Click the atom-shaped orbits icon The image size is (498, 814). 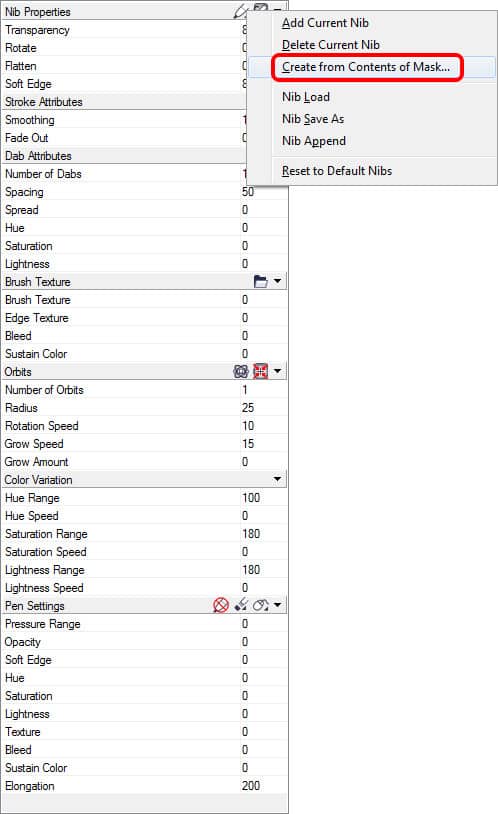click(x=240, y=371)
